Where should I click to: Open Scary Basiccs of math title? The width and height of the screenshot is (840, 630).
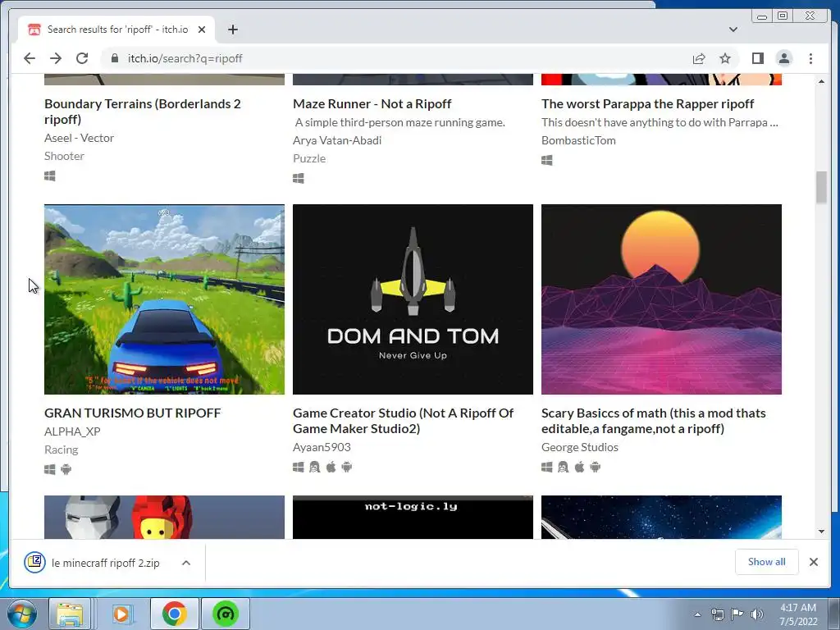[654, 421]
